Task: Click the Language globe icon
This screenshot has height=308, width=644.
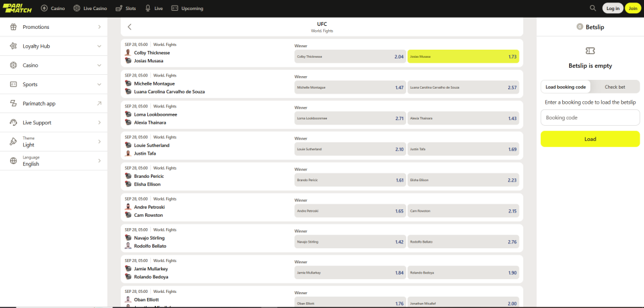Action: pos(13,161)
